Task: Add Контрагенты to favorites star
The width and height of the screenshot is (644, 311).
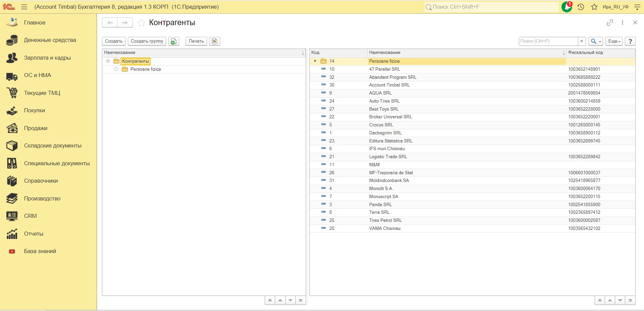Action: pos(141,22)
